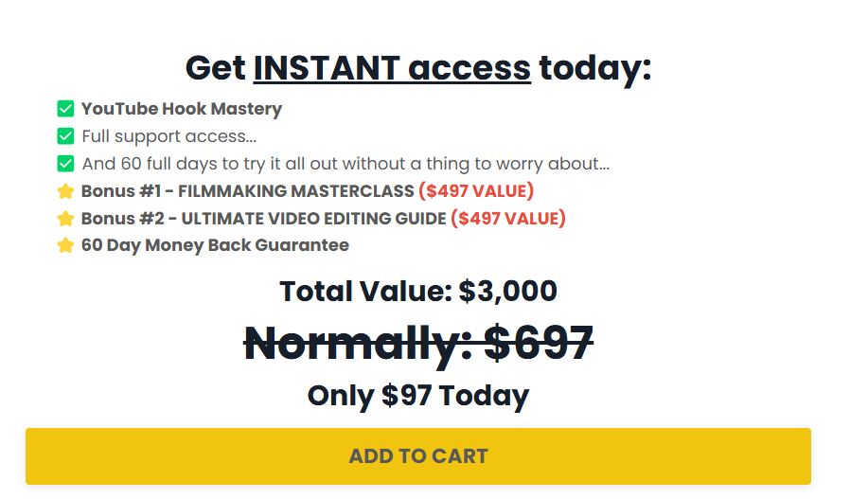Click the underlined INSTANT access heading text
The height and width of the screenshot is (499, 868).
[x=392, y=68]
